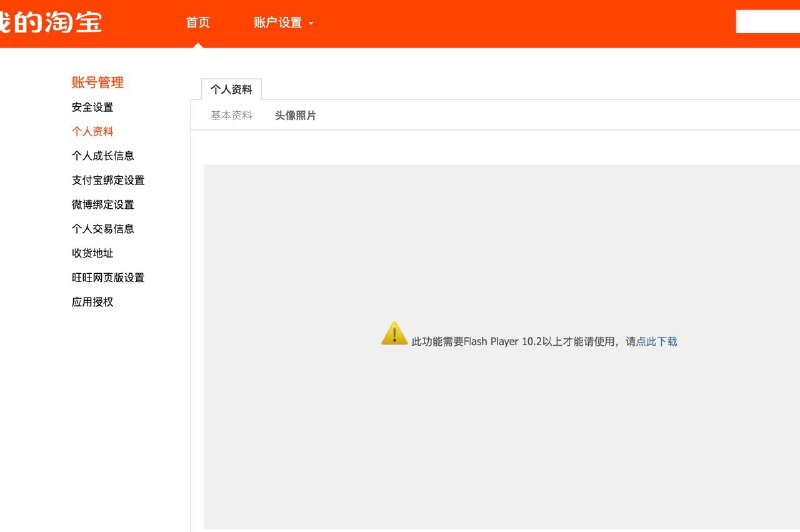This screenshot has width=800, height=532.
Task: Open 微博绑定设置
Action: 103,205
